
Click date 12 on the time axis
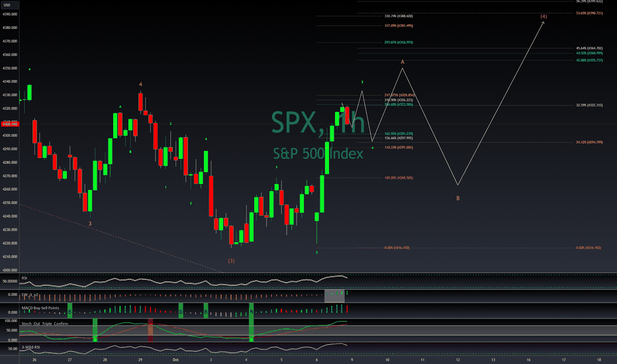coord(457,359)
